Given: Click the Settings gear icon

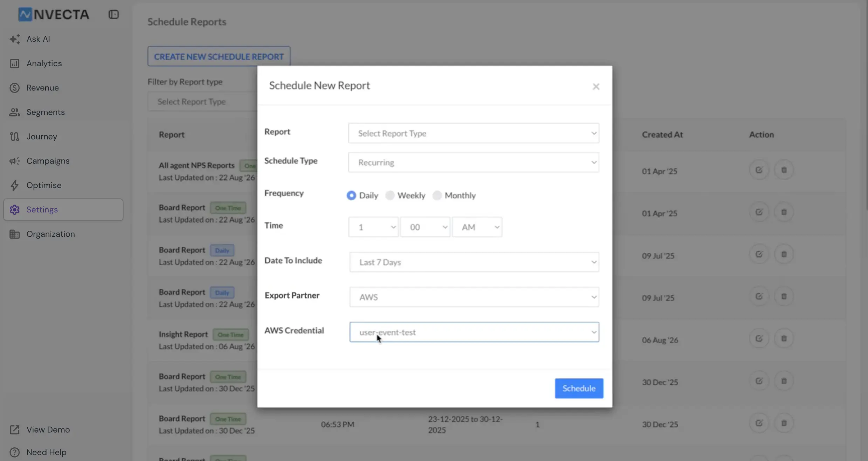Looking at the screenshot, I should coord(14,209).
